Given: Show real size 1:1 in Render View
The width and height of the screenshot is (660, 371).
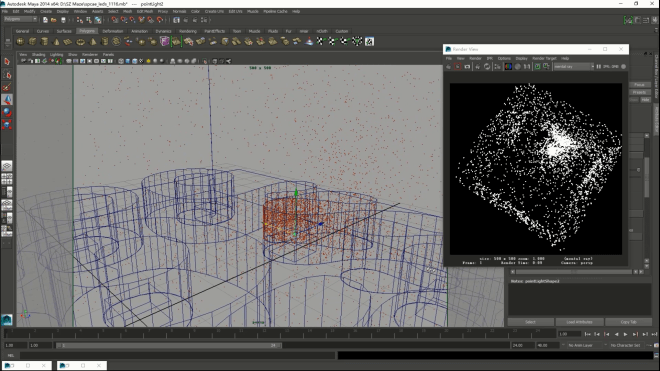Looking at the screenshot, I should point(527,67).
